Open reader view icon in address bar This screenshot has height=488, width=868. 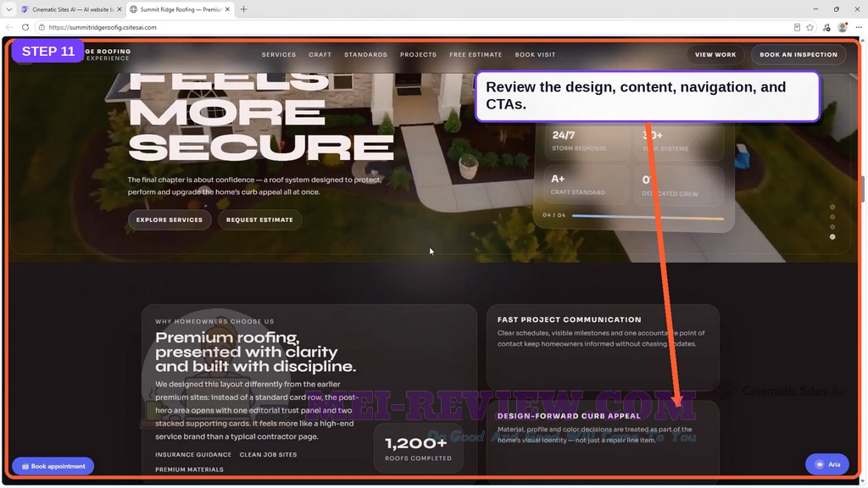point(797,27)
